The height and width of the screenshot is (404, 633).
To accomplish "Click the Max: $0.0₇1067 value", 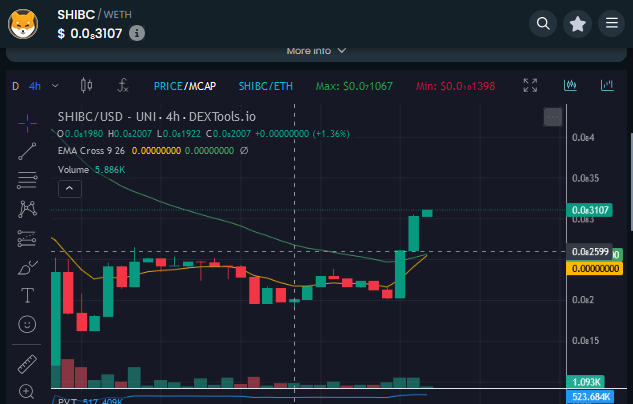I will (354, 86).
